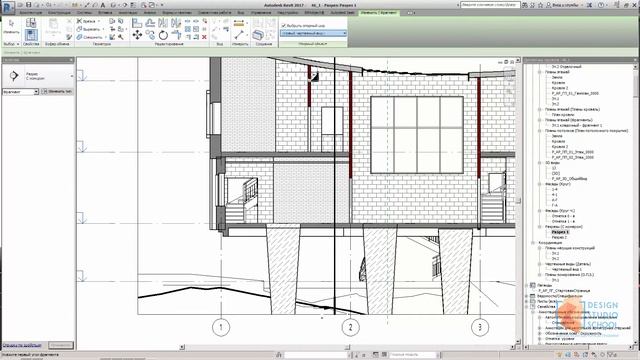The width and height of the screenshot is (640, 360).
Task: Expand the Select (Выбор) panel dropdown
Action: click(x=11, y=44)
